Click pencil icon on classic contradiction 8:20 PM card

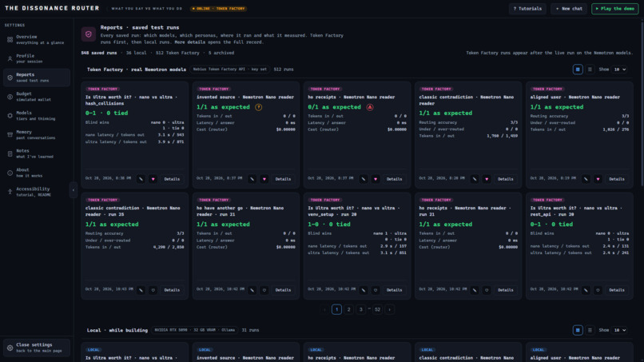tap(475, 179)
